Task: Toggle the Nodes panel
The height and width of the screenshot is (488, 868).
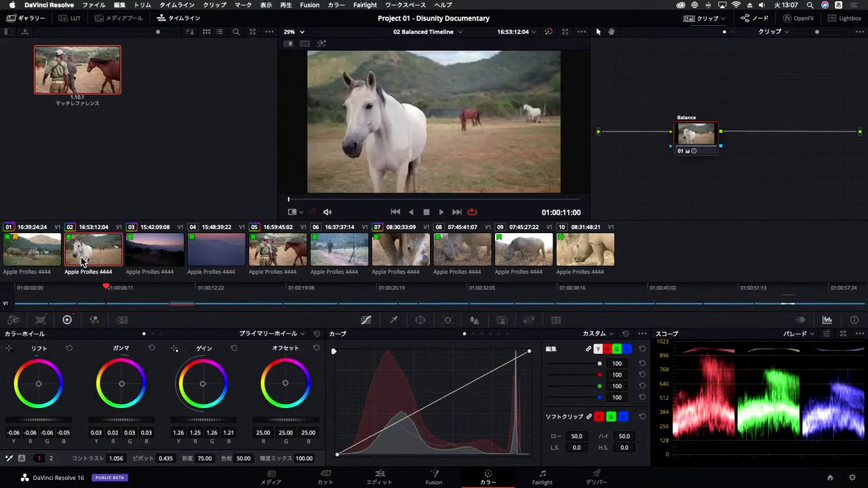Action: coord(755,18)
